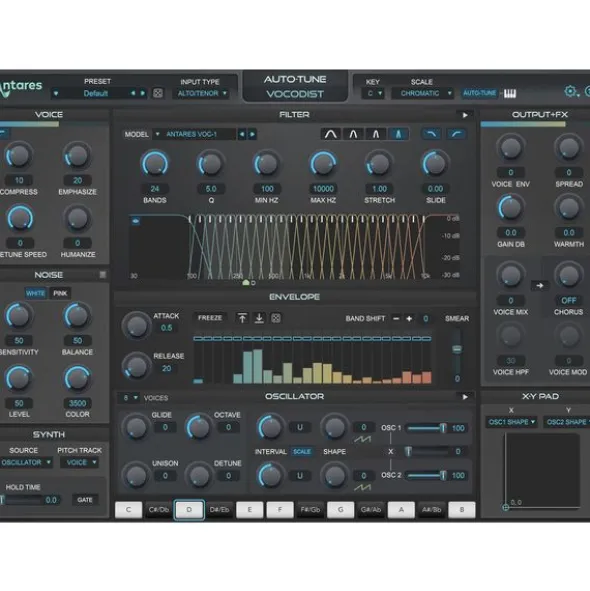590x591 pixels.
Task: Click the Max Hz value field
Action: pos(323,189)
